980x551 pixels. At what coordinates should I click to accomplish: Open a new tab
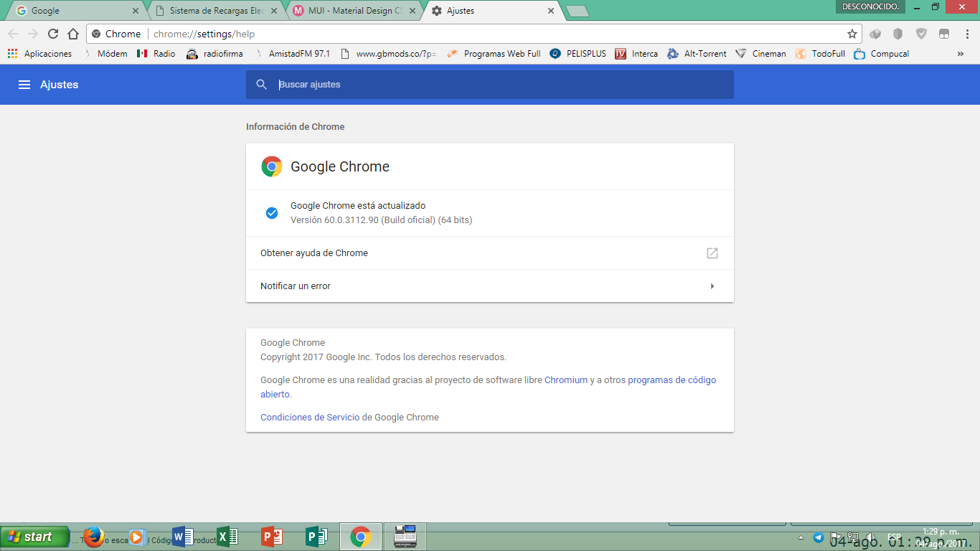[577, 11]
